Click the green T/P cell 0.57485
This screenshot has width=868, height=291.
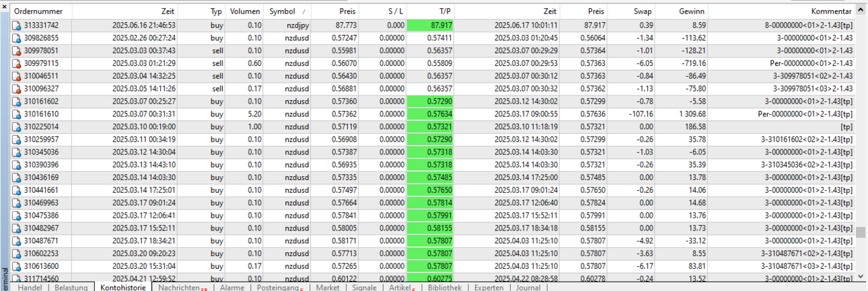pos(431,177)
